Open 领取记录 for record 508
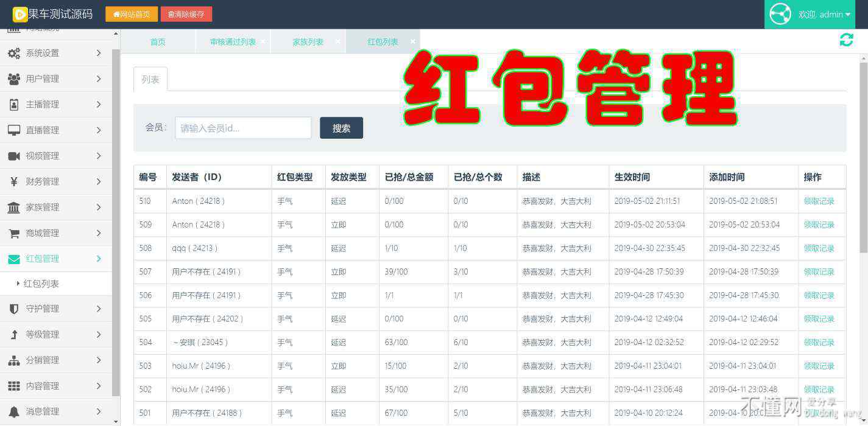The image size is (868, 426). [x=819, y=248]
